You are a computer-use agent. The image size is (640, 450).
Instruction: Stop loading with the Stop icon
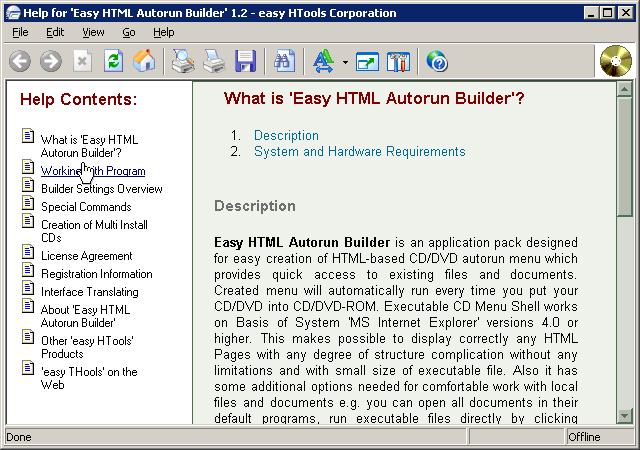tap(82, 62)
